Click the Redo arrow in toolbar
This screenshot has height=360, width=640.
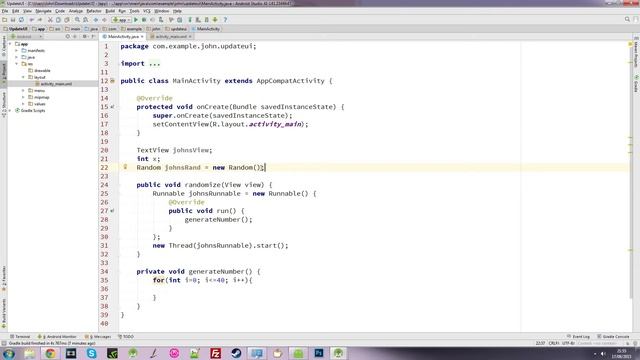click(40, 20)
